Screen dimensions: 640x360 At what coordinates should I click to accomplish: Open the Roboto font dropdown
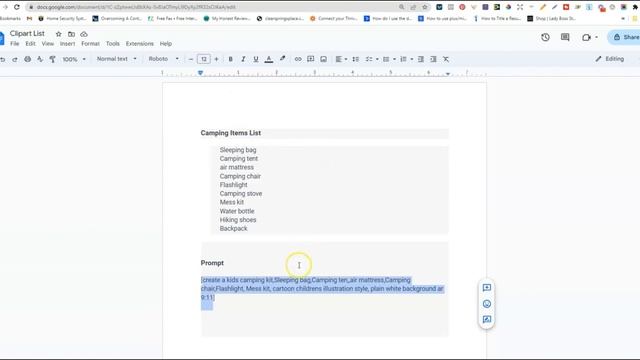163,59
